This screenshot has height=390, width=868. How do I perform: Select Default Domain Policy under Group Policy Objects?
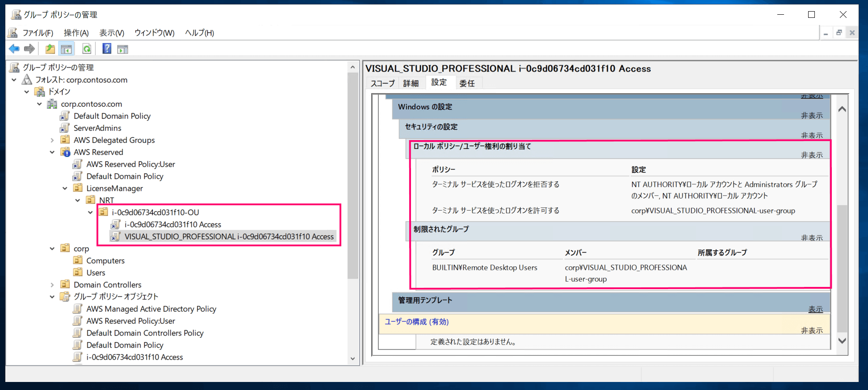[125, 345]
